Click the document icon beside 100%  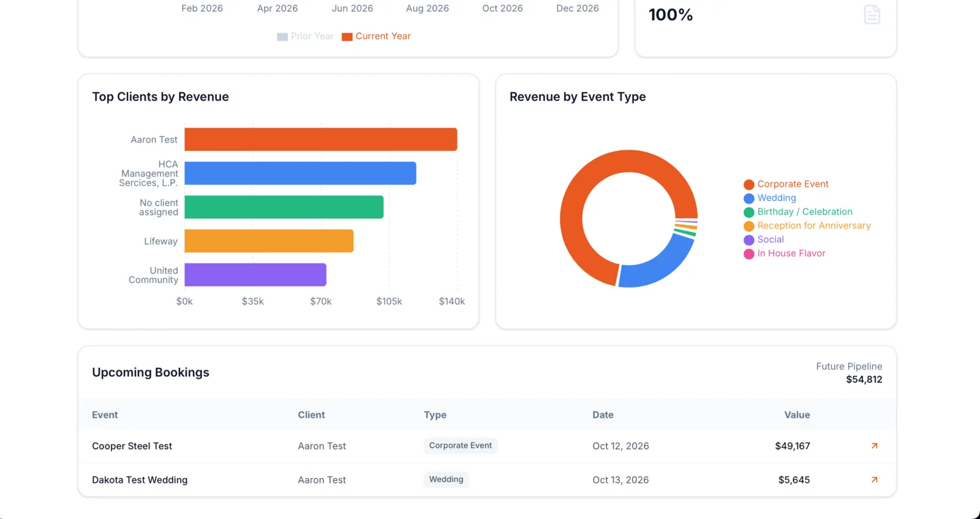click(x=872, y=15)
